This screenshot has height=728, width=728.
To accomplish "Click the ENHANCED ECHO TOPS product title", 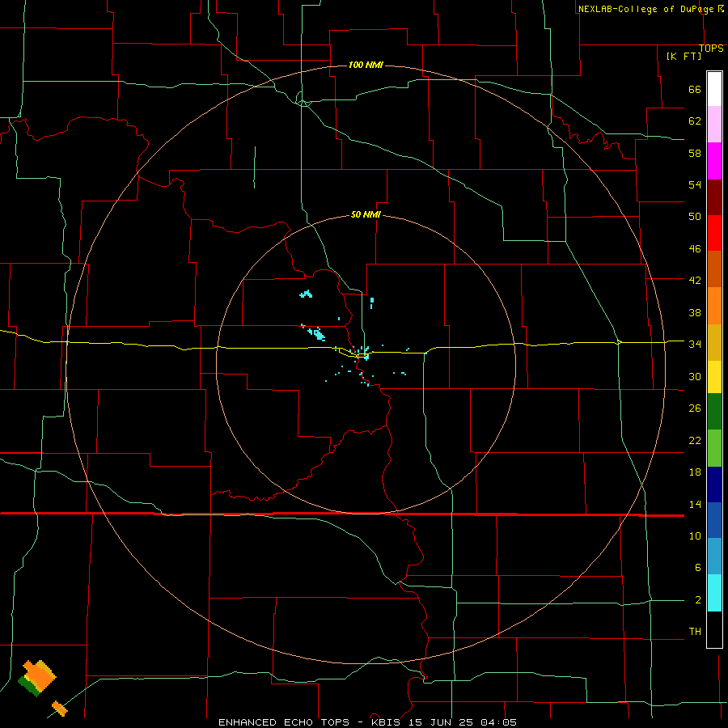I will pyautogui.click(x=284, y=722).
